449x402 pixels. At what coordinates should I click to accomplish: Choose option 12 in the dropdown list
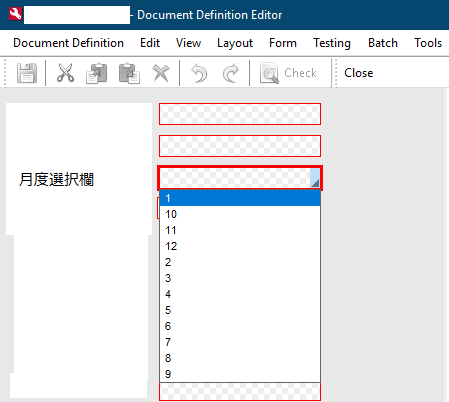click(x=240, y=246)
